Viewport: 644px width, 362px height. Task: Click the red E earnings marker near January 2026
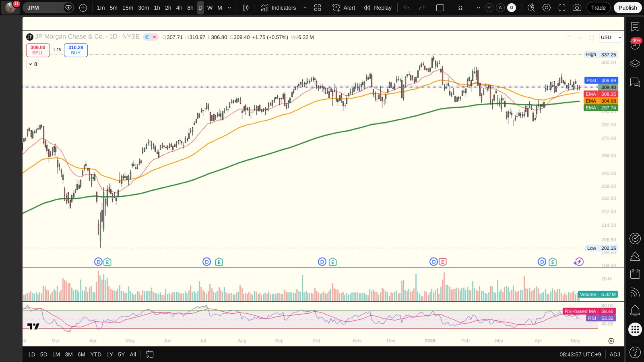coord(442,262)
